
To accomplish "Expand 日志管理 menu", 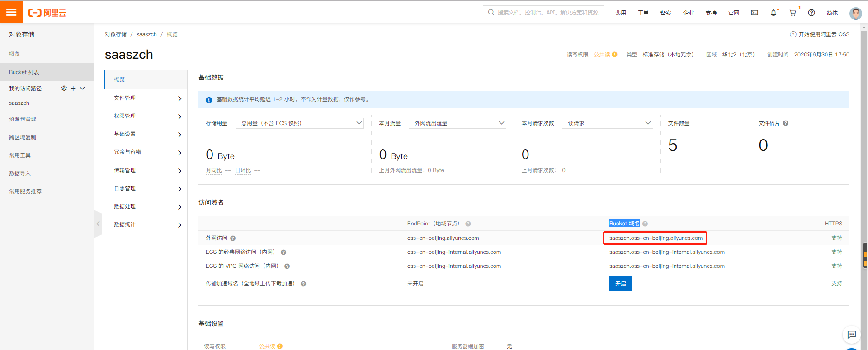I will point(146,188).
